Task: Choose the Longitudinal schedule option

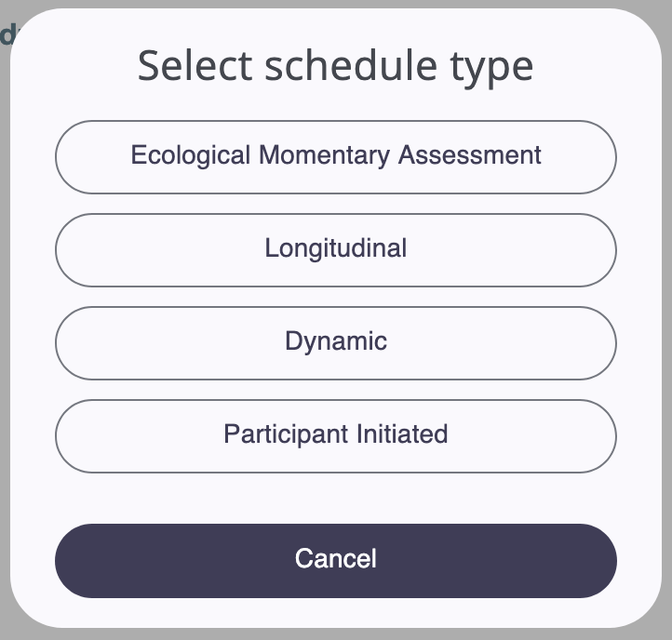Action: 336,249
